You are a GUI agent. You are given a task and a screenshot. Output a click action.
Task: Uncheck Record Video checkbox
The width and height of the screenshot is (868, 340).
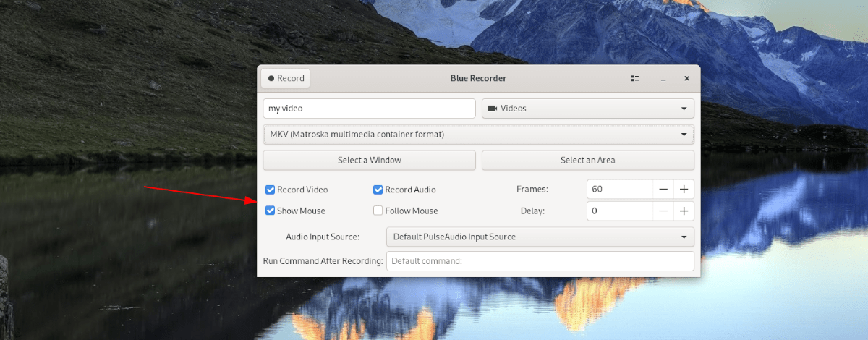point(270,190)
